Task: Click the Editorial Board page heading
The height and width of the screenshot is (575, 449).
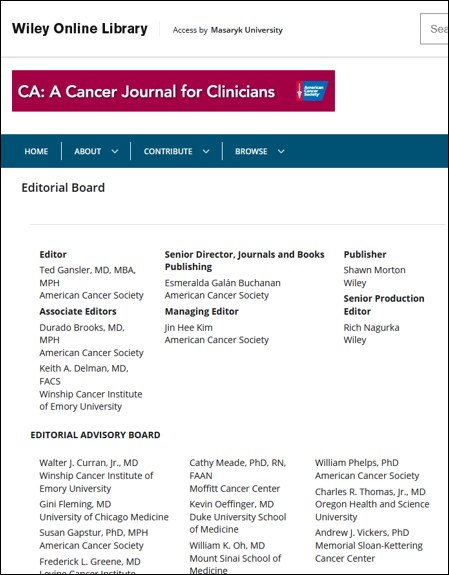Action: 63,188
